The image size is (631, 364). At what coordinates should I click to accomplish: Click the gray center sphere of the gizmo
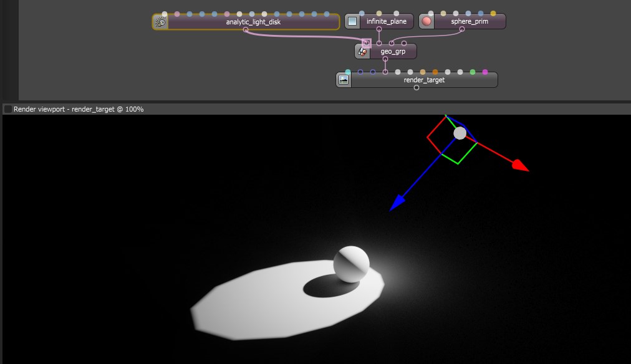click(x=460, y=133)
